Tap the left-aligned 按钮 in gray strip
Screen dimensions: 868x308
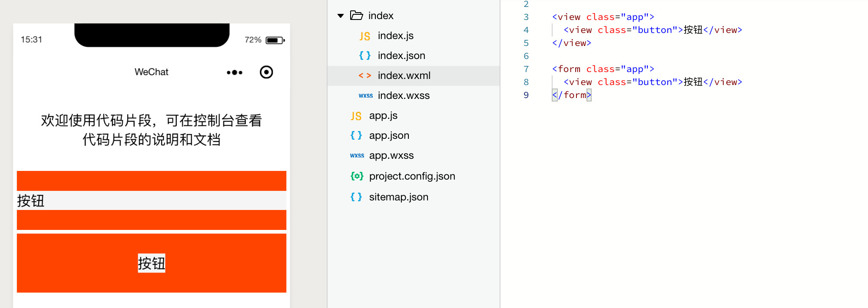pos(31,201)
